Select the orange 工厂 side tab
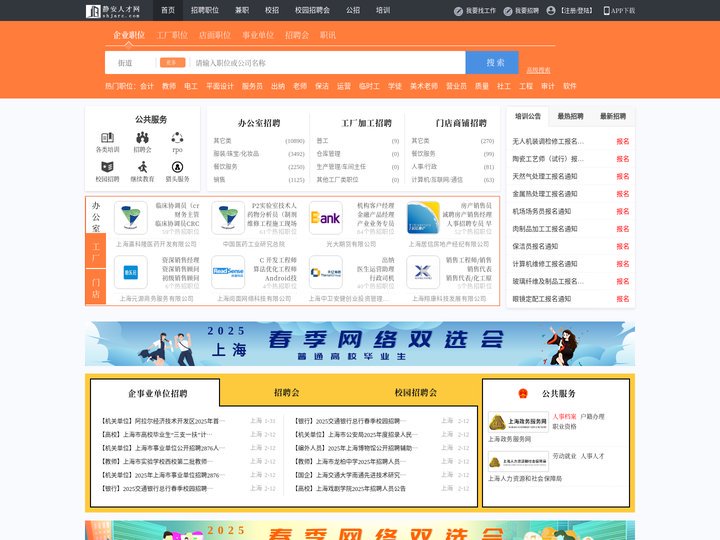Viewport: 720px width, 540px height. (96, 251)
